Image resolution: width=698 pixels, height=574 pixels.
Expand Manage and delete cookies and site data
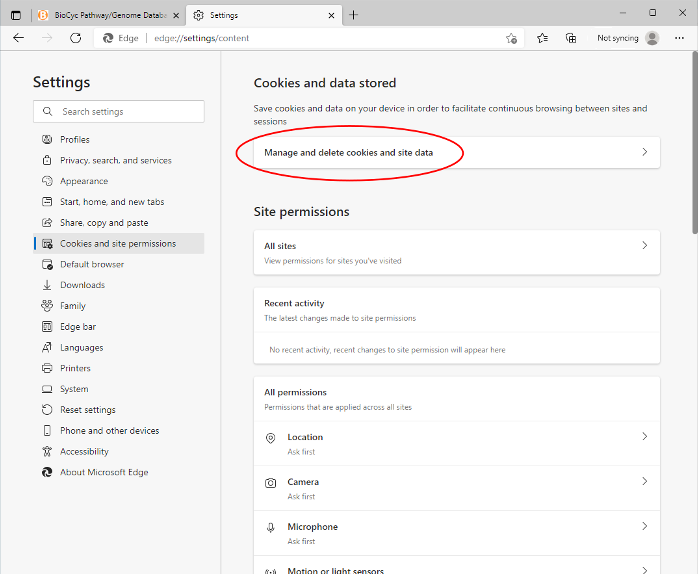coord(456,153)
